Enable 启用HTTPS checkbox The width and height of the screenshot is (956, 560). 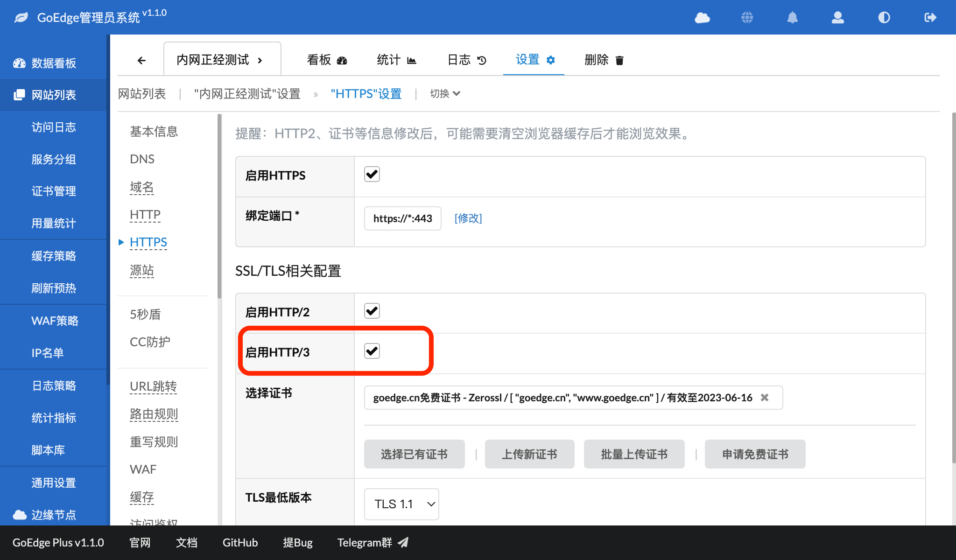(372, 174)
